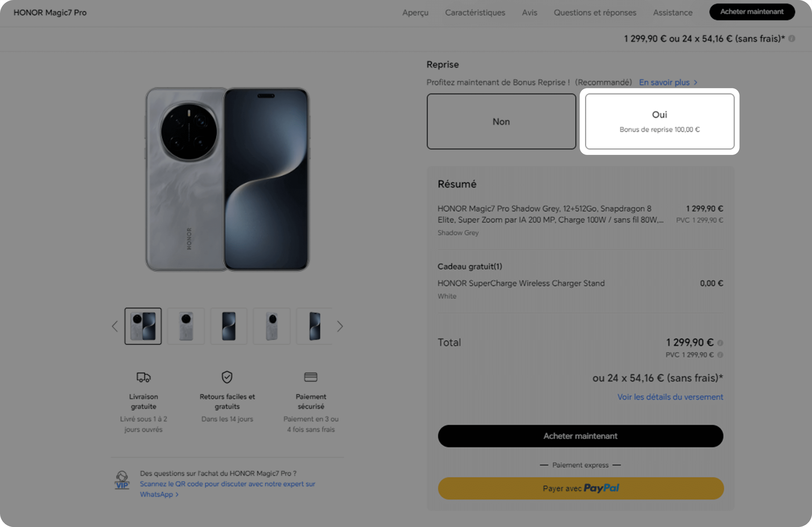Go to the Caractéristiques tab

(475, 13)
